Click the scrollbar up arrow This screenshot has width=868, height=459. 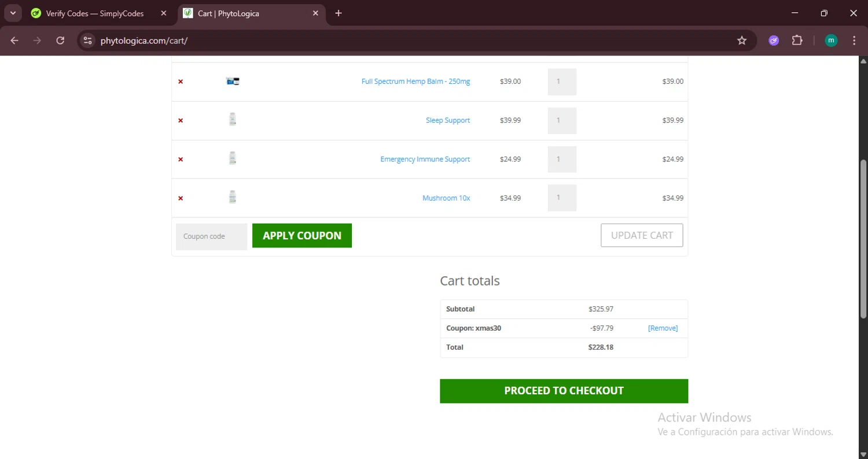(863, 61)
